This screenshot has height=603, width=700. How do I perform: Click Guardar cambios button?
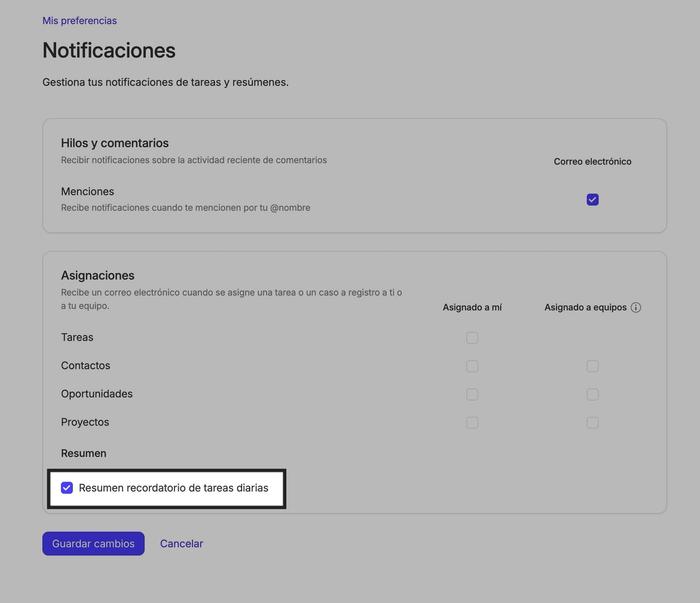(x=93, y=544)
